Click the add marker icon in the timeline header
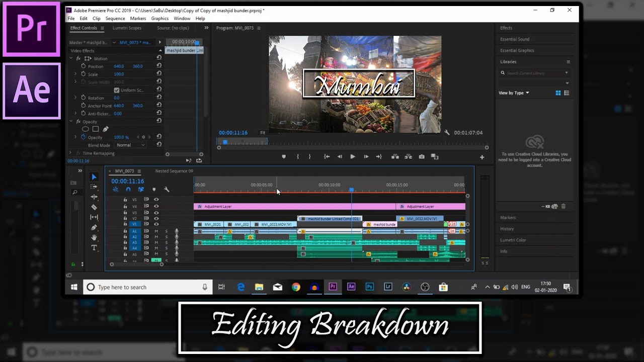 pos(154,190)
